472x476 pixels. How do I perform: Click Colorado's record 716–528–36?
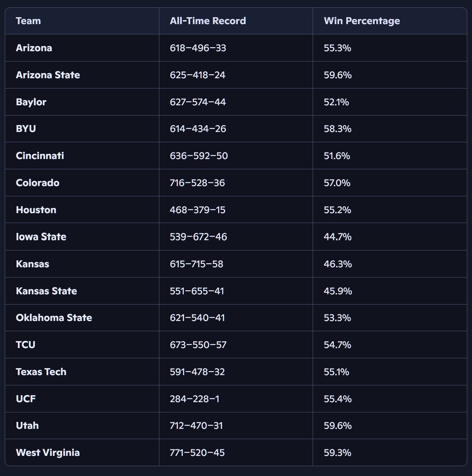tap(197, 183)
